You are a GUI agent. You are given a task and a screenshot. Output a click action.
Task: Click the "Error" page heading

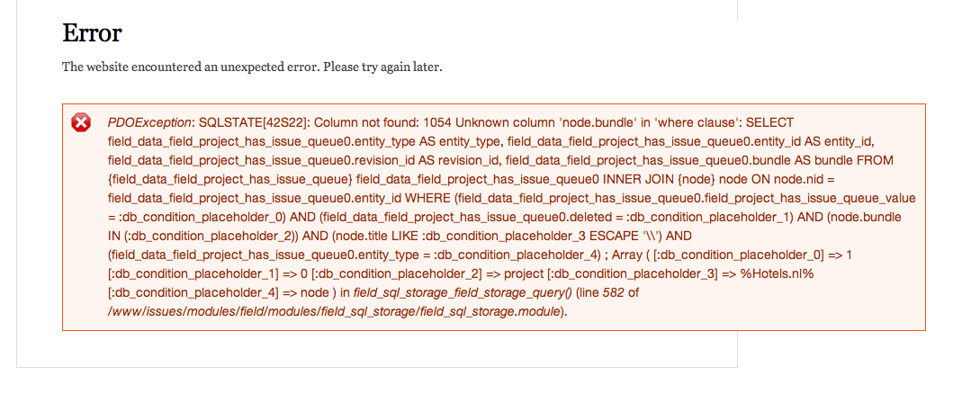click(92, 32)
